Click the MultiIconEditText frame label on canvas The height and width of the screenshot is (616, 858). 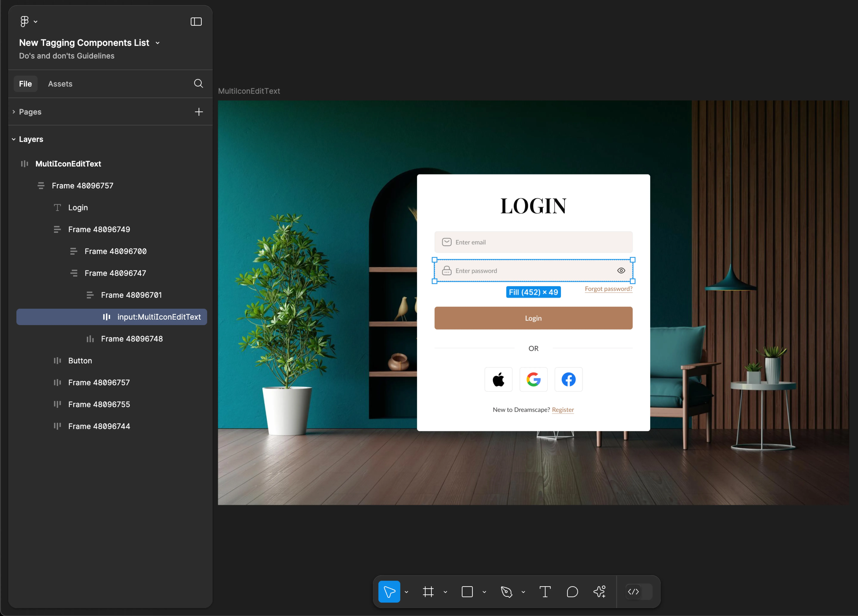(x=249, y=91)
